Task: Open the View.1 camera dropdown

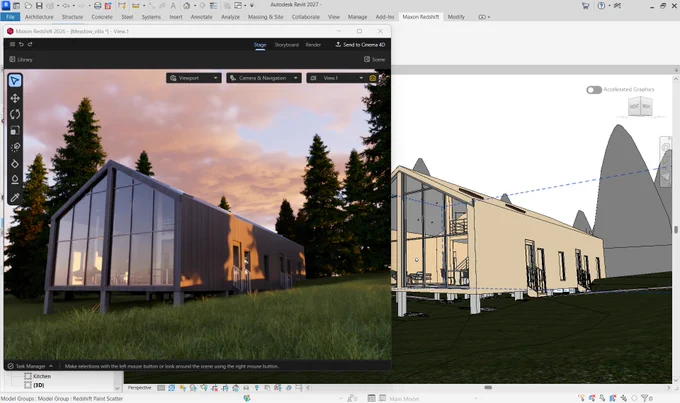Action: coord(337,78)
